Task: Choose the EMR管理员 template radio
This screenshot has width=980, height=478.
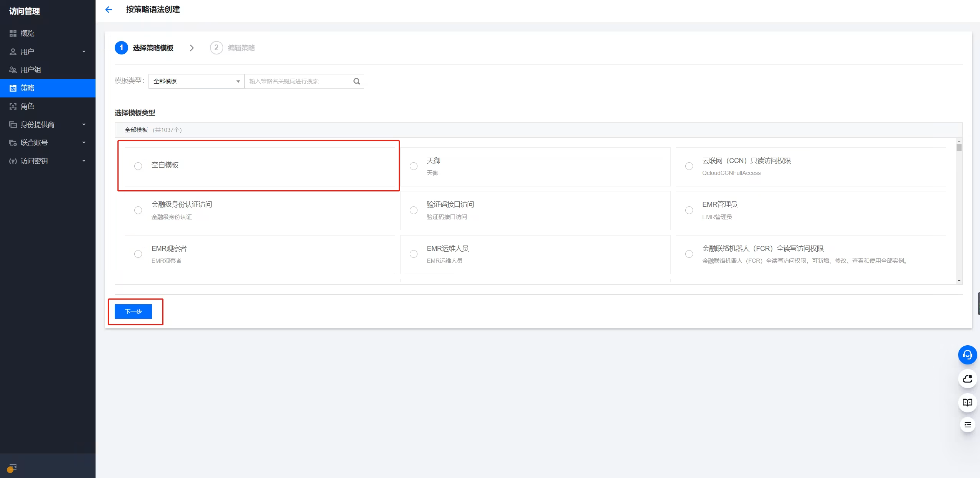Action: [689, 210]
